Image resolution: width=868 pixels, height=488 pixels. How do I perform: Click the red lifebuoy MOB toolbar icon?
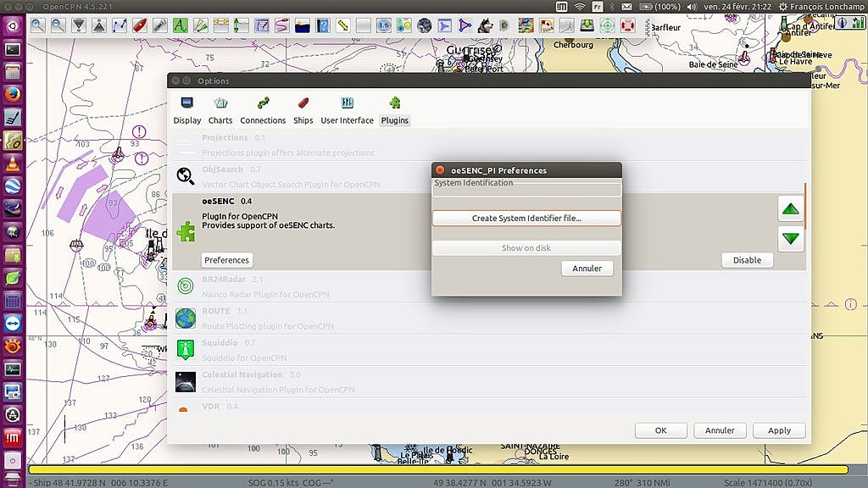[628, 25]
